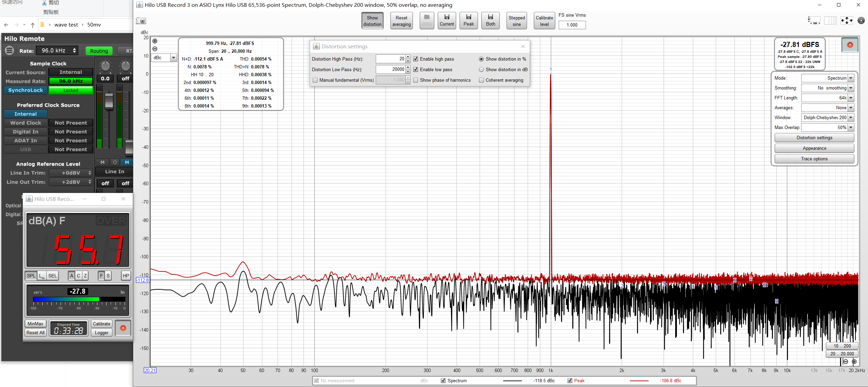Toggle Enable high pass checkbox
This screenshot has height=387, width=868.
click(x=416, y=59)
